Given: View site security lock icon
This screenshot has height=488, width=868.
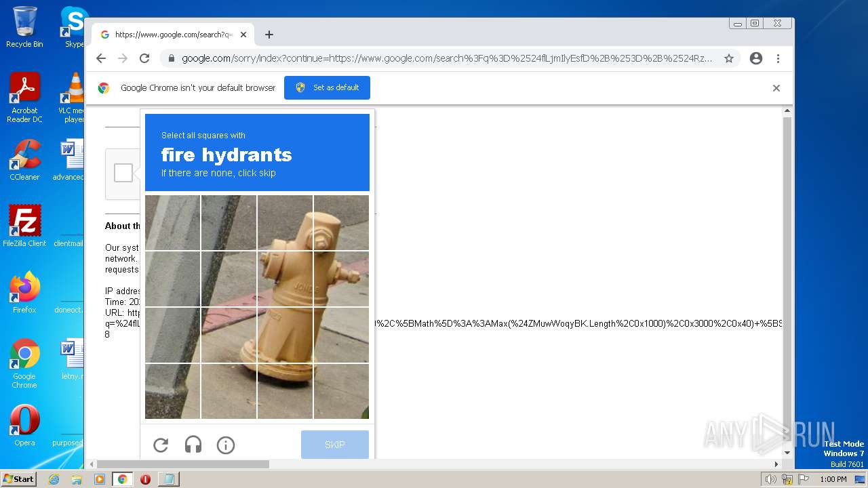Looking at the screenshot, I should point(172,58).
